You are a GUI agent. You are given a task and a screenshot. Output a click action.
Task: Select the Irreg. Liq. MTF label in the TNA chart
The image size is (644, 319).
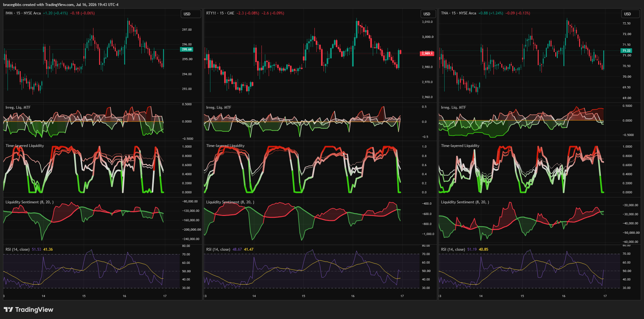coord(453,107)
